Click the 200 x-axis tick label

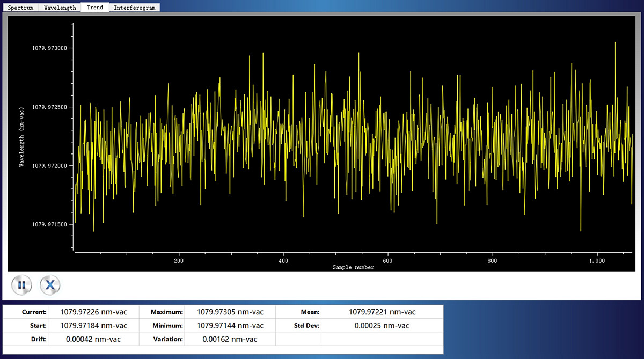179,261
